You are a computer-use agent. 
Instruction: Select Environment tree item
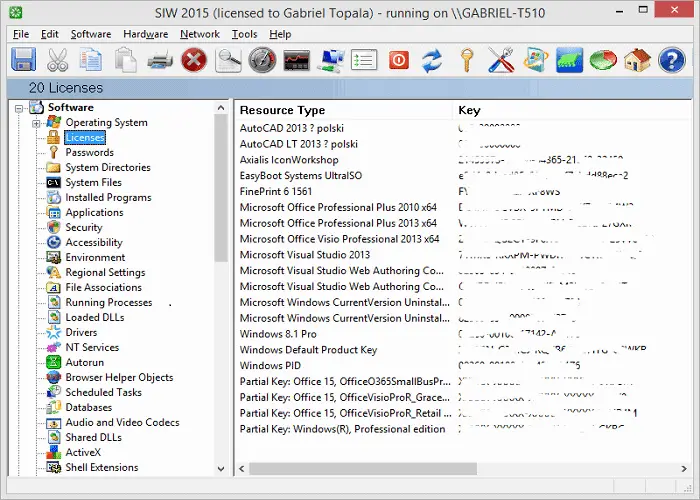click(95, 258)
